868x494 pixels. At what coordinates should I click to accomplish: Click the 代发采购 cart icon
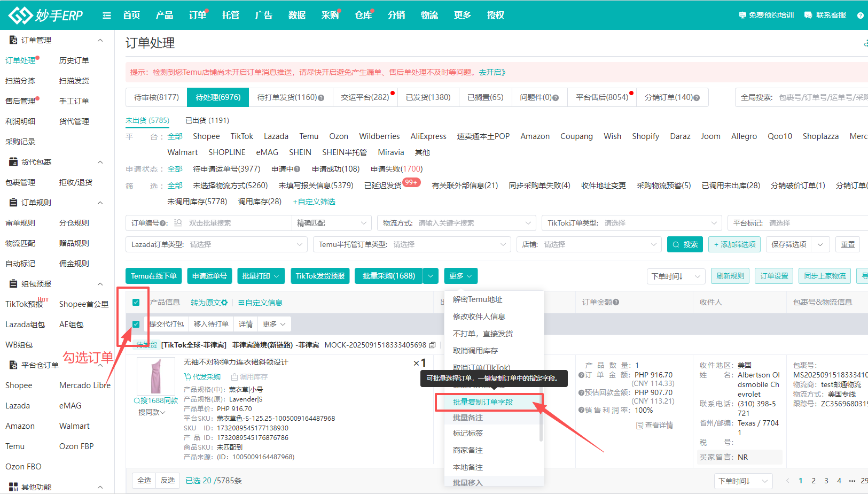(x=187, y=377)
